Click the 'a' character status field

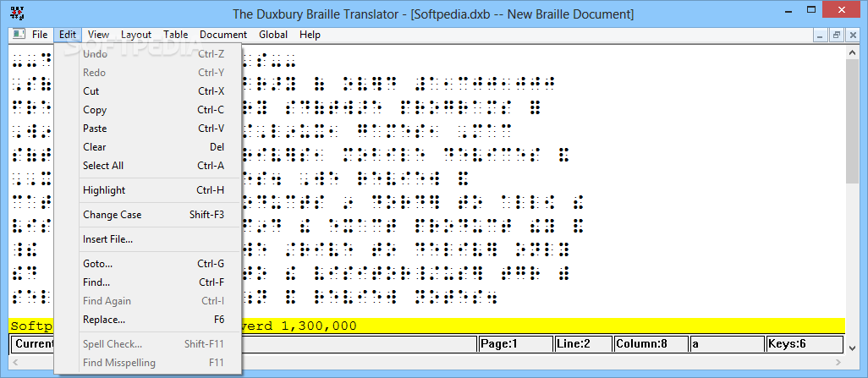tap(727, 343)
